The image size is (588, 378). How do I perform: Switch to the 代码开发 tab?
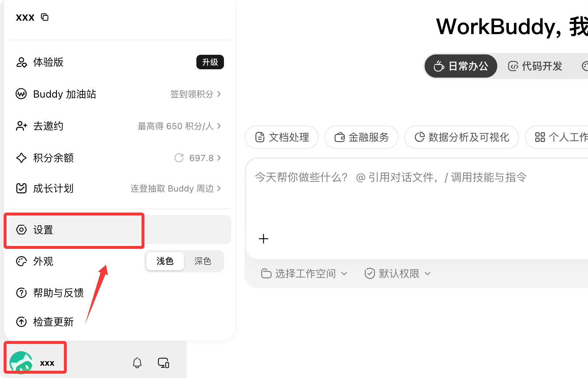click(535, 66)
